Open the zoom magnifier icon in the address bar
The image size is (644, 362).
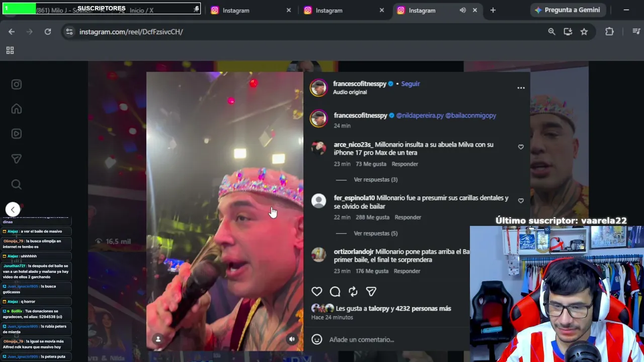coord(552,32)
